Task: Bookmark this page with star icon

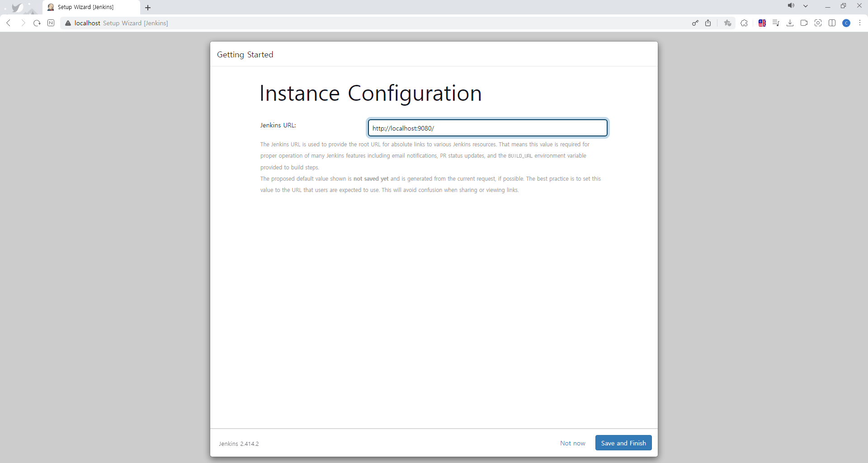Action: coord(727,23)
